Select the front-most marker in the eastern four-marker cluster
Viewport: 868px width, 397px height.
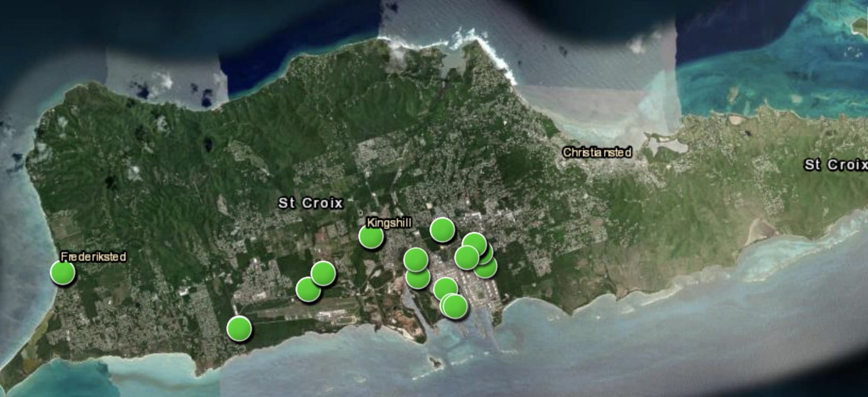tap(467, 258)
